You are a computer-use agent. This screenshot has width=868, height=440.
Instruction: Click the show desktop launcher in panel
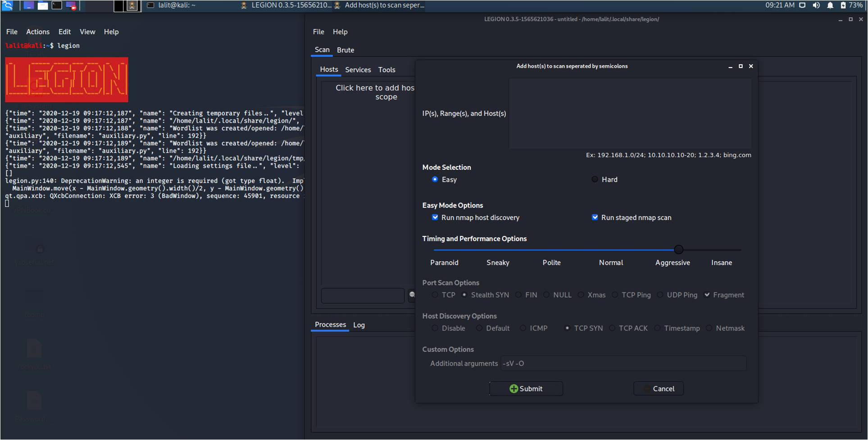(28, 5)
